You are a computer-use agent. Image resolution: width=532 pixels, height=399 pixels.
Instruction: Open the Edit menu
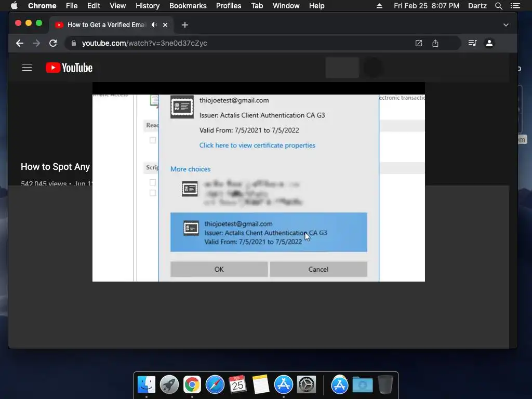point(94,6)
